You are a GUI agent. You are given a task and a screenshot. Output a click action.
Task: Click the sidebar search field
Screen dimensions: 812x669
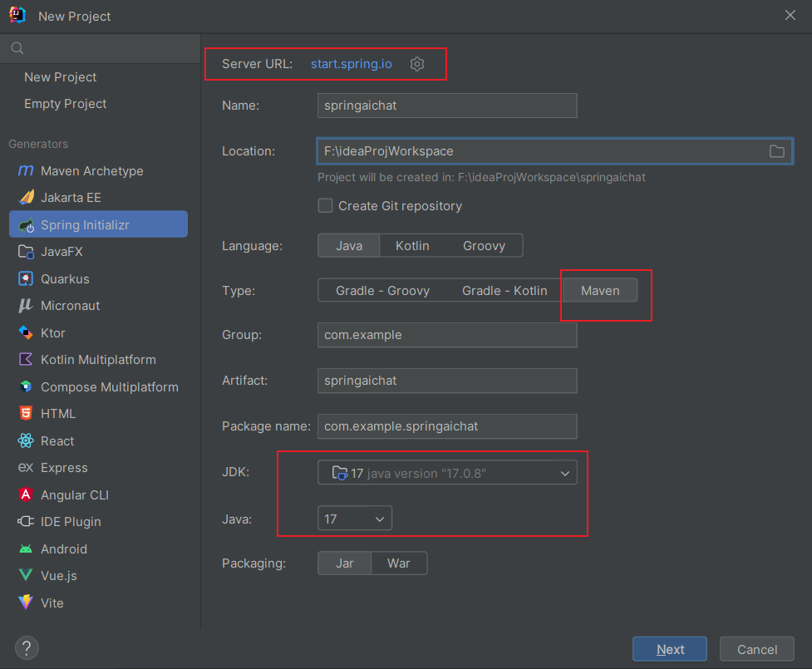[101, 49]
